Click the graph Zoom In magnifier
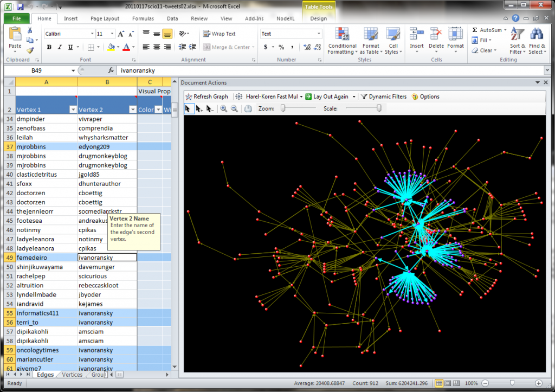The image size is (555, 392). (224, 109)
